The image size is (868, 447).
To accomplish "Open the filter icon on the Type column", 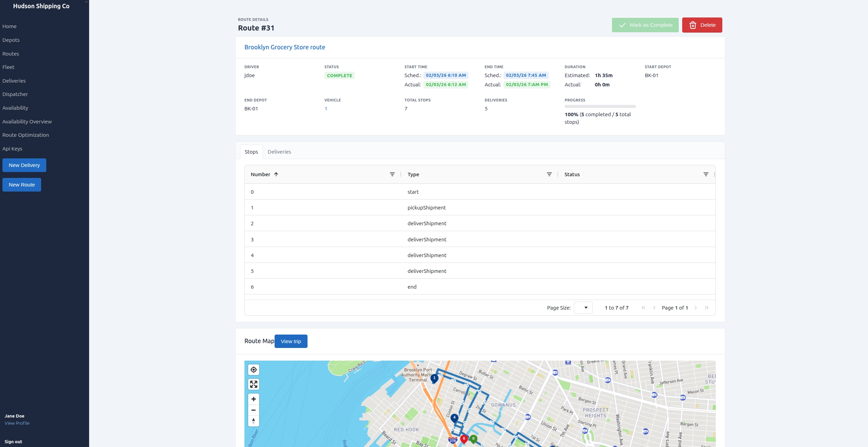I will (x=550, y=174).
